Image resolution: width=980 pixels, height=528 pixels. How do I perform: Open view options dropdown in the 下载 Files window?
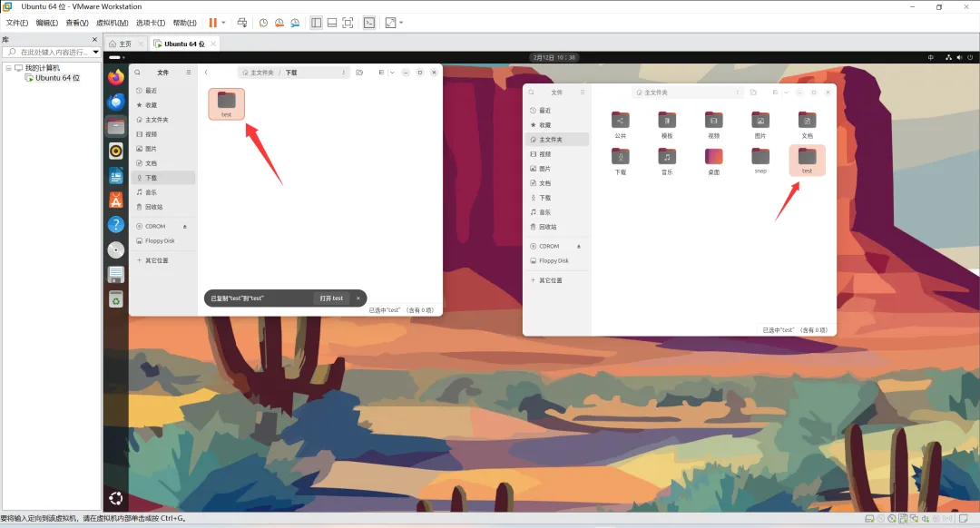point(392,73)
